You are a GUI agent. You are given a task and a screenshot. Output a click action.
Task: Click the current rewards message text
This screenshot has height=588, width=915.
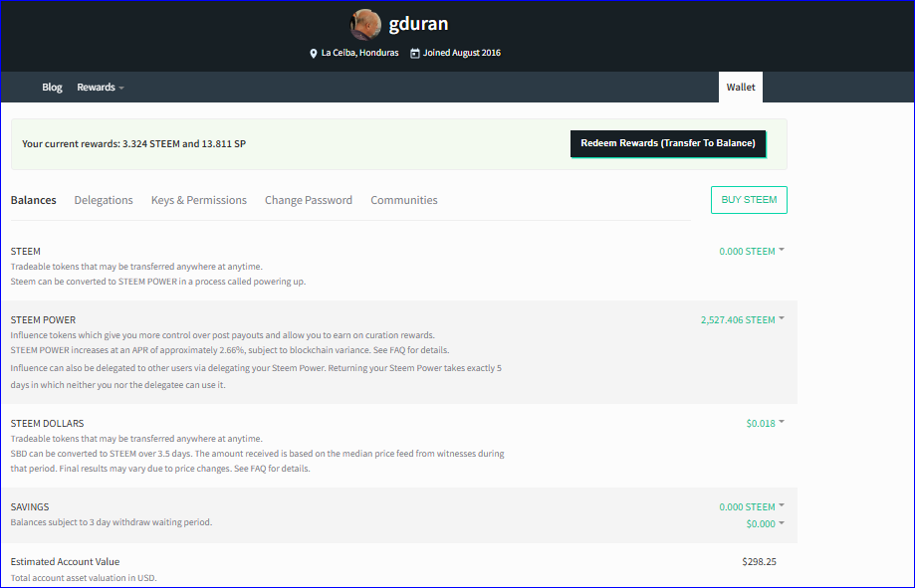[x=133, y=143]
